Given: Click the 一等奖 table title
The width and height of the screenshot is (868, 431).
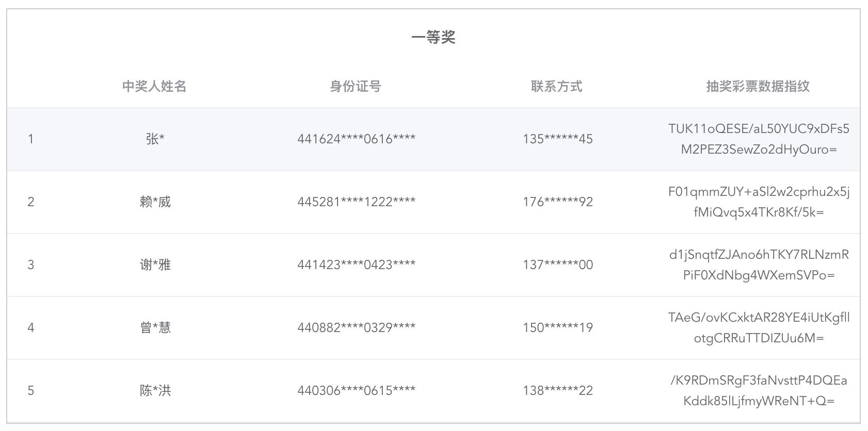Looking at the screenshot, I should point(433,37).
